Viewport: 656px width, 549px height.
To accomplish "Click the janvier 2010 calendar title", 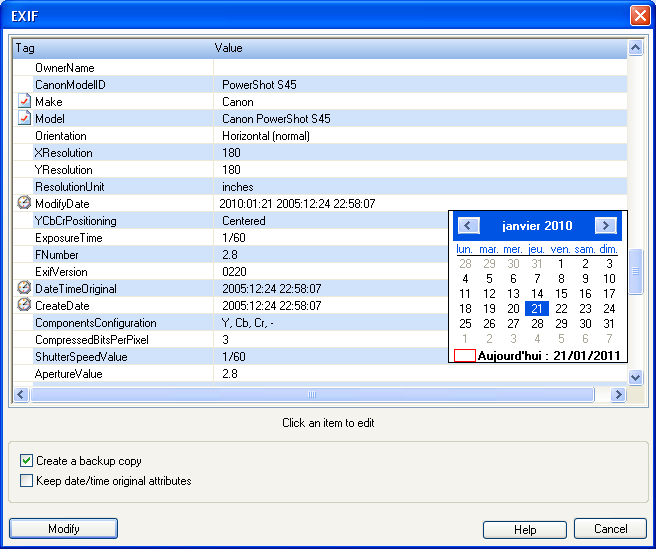I will (537, 226).
